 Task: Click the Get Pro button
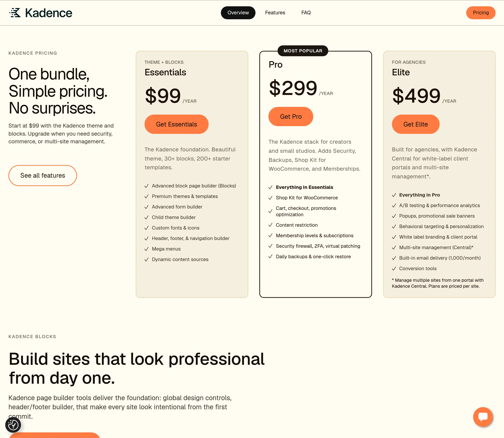(291, 117)
